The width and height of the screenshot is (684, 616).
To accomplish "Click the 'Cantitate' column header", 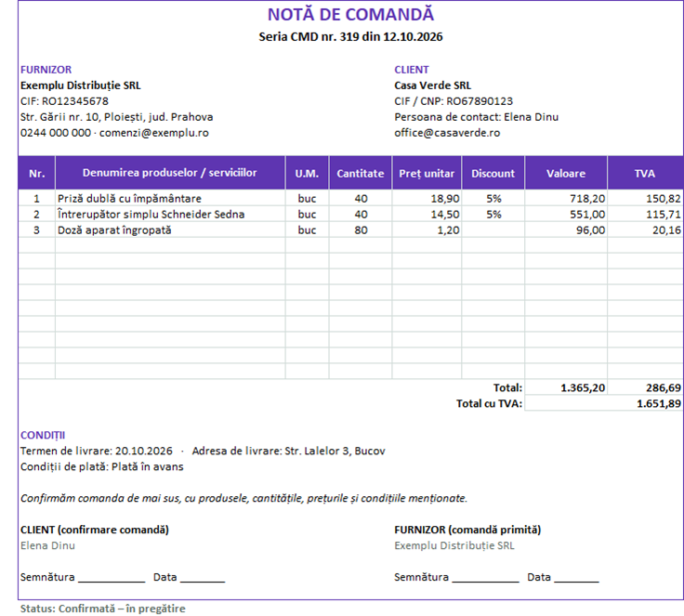I will pos(361,173).
